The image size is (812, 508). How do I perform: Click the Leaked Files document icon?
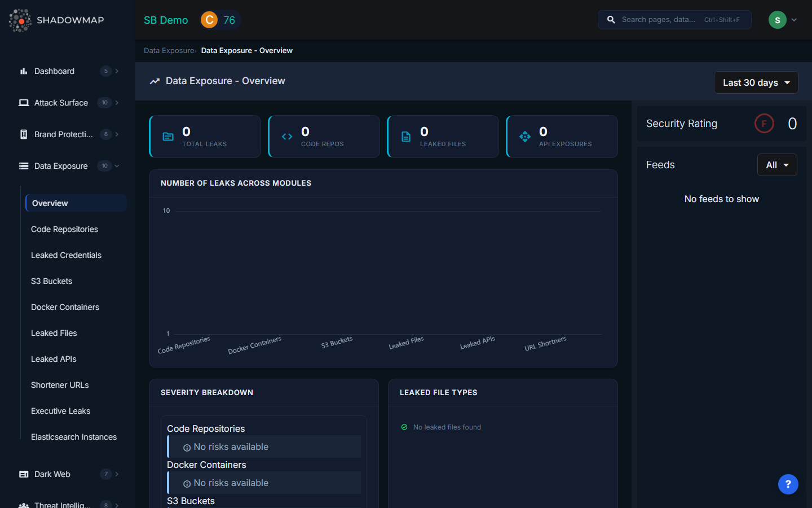click(x=405, y=136)
